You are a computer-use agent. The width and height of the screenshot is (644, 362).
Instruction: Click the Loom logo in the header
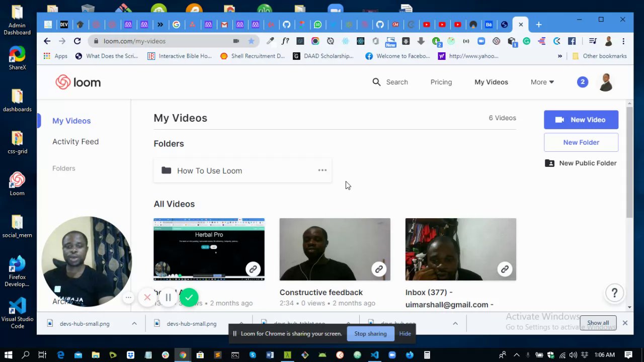click(x=78, y=82)
